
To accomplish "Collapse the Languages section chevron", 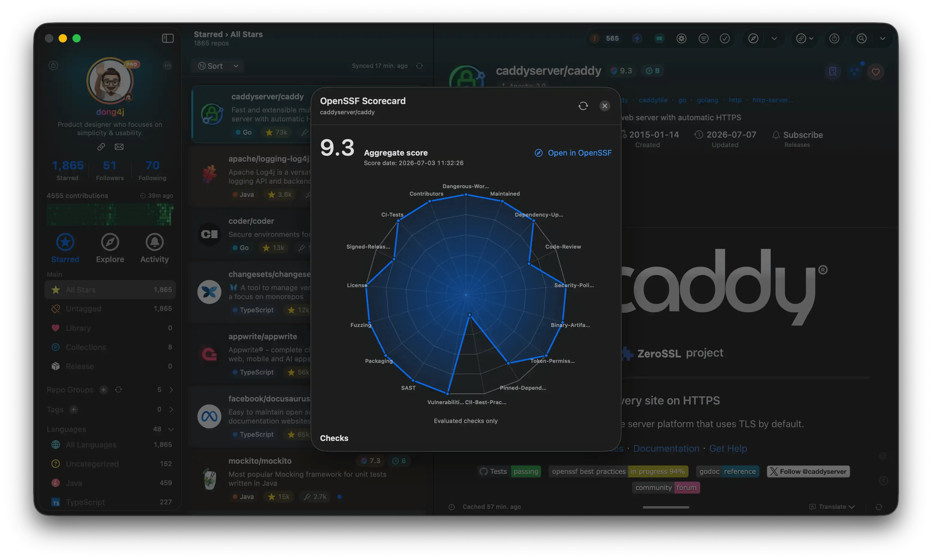I will (x=171, y=430).
